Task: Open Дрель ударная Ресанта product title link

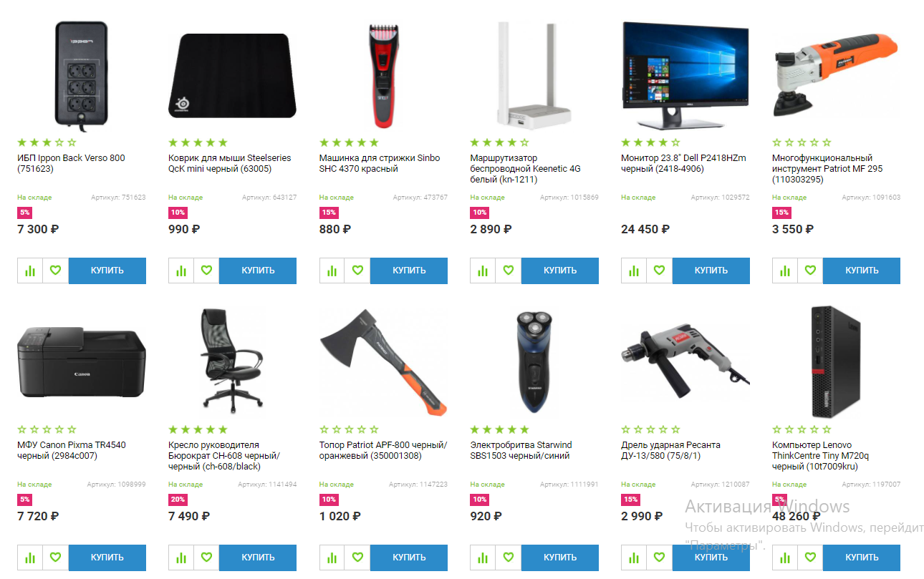Action: pyautogui.click(x=670, y=450)
